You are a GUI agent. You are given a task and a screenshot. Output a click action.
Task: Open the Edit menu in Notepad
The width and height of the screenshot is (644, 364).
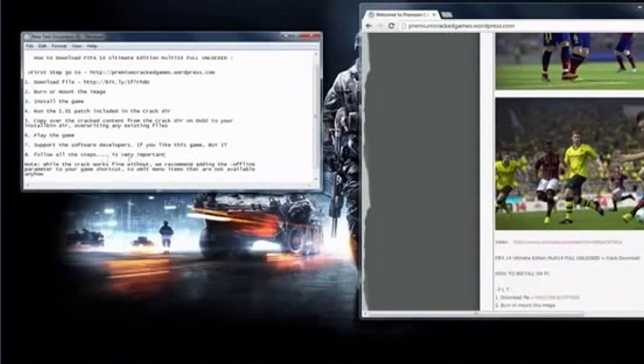point(42,46)
